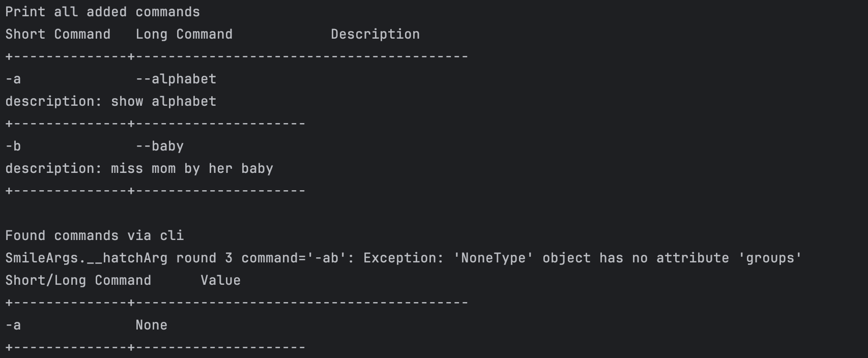Click the "Description" column header
Image resolution: width=868 pixels, height=358 pixels.
coord(375,34)
